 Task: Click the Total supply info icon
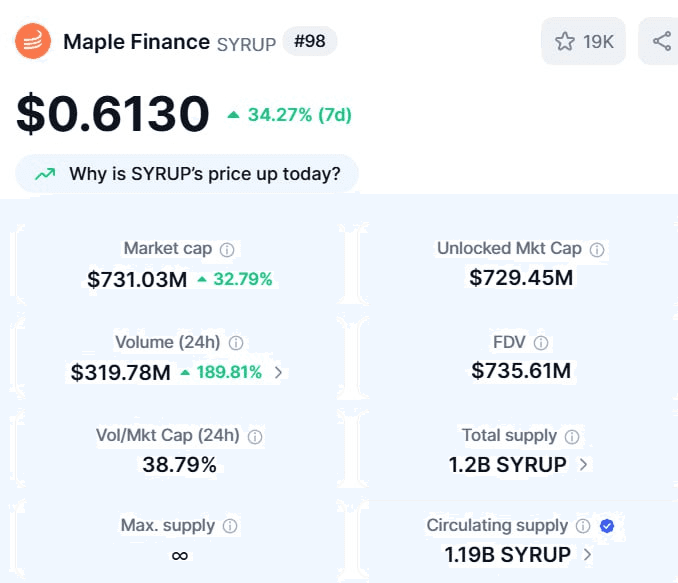572,437
